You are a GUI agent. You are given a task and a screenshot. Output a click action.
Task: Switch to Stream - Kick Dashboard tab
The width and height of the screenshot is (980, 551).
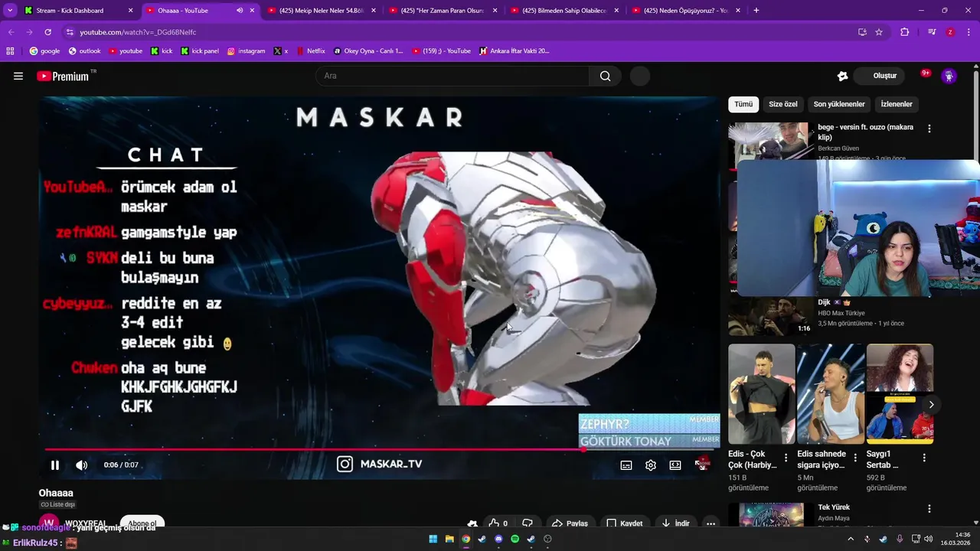(x=79, y=11)
